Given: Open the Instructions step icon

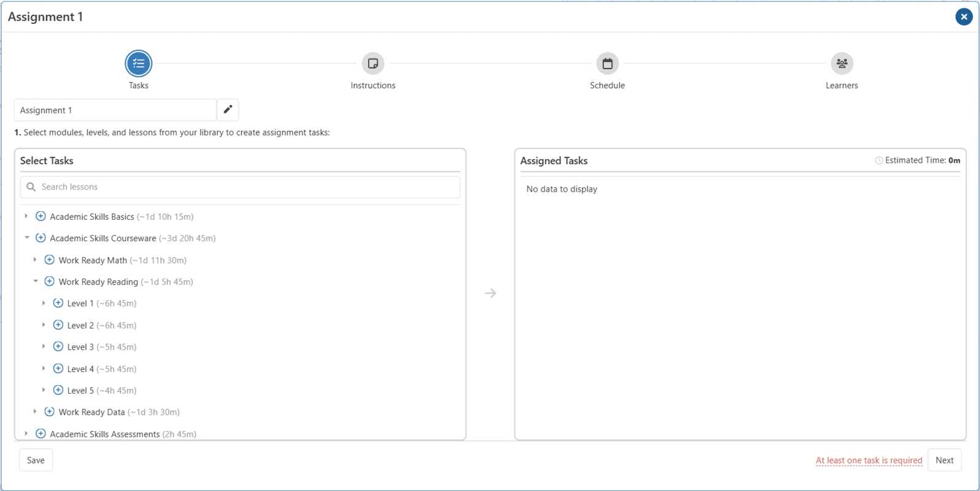Looking at the screenshot, I should [372, 63].
